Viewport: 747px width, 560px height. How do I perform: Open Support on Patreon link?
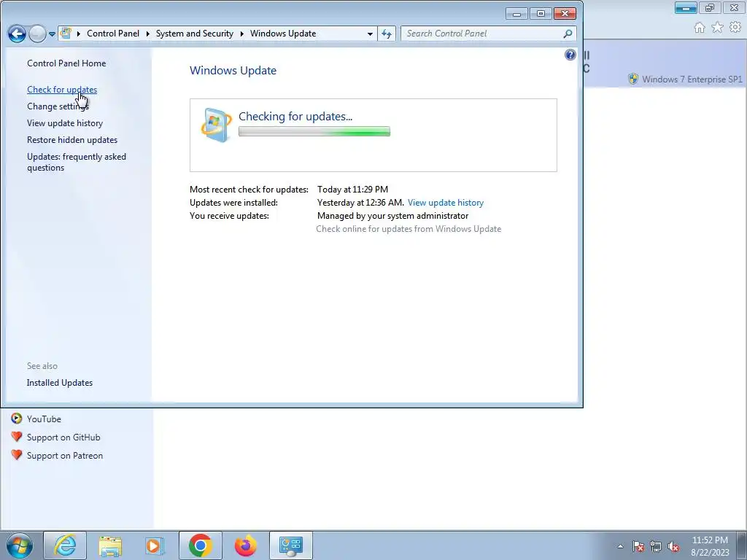tap(65, 456)
